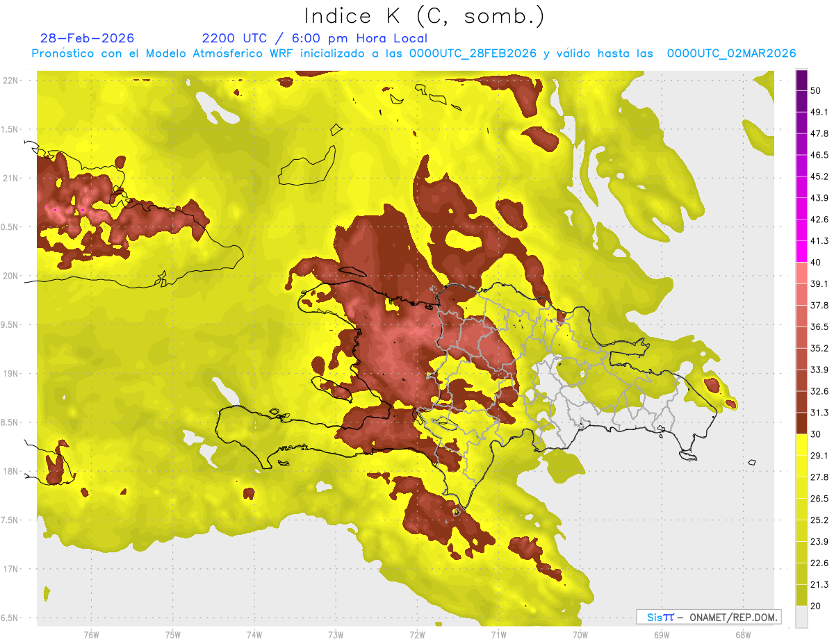Click the title 'Indice K (C, somb.)'

(x=425, y=16)
